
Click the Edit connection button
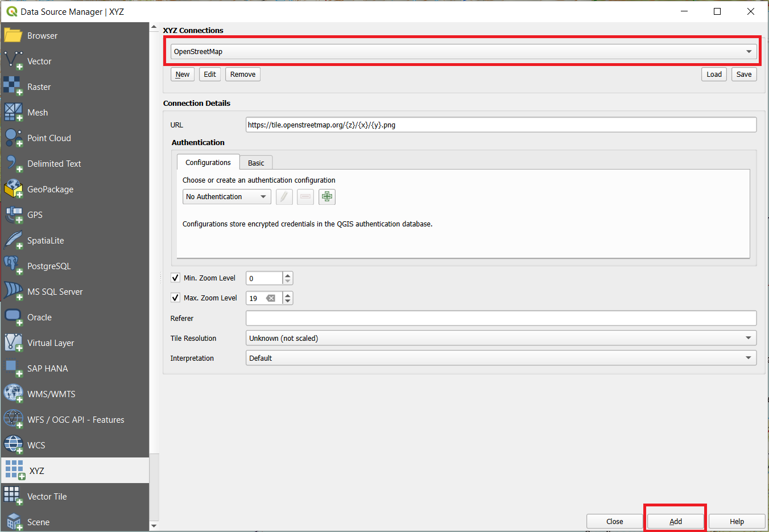pyautogui.click(x=210, y=75)
